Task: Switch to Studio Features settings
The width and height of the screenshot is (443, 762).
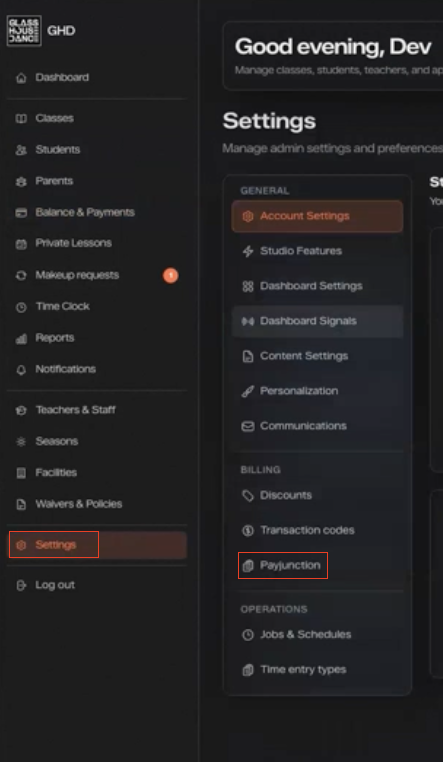Action: pos(317,251)
